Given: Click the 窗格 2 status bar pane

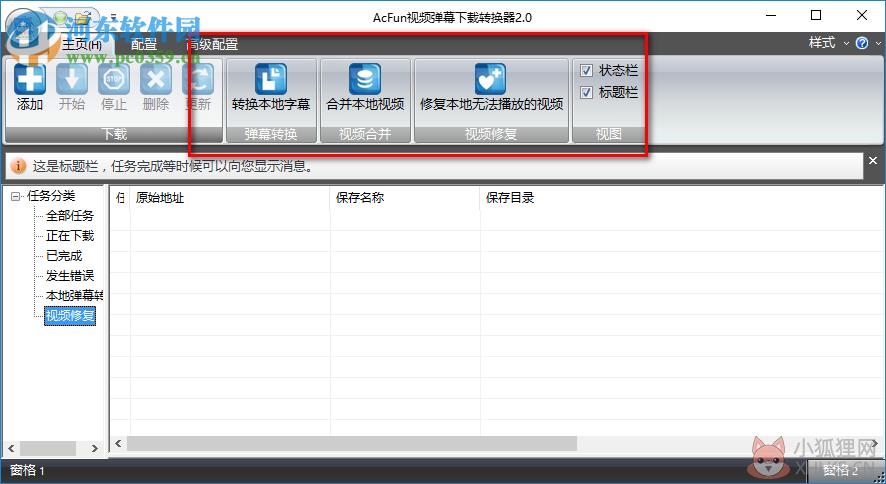Looking at the screenshot, I should pyautogui.click(x=840, y=470).
